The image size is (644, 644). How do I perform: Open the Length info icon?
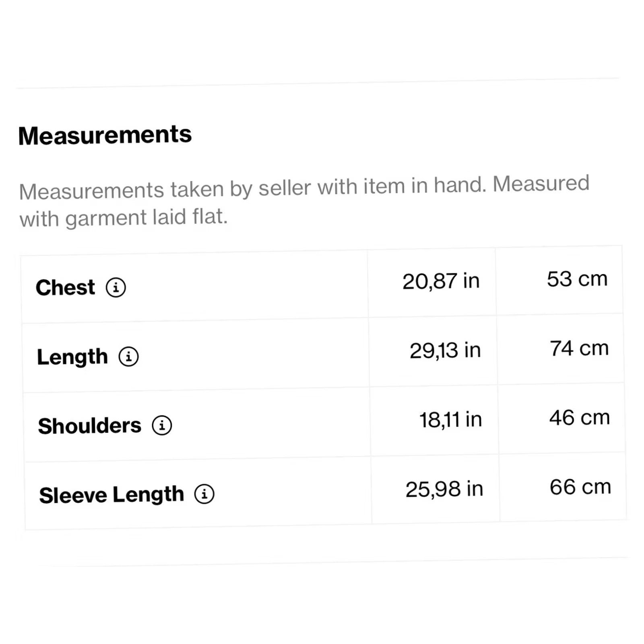129,357
